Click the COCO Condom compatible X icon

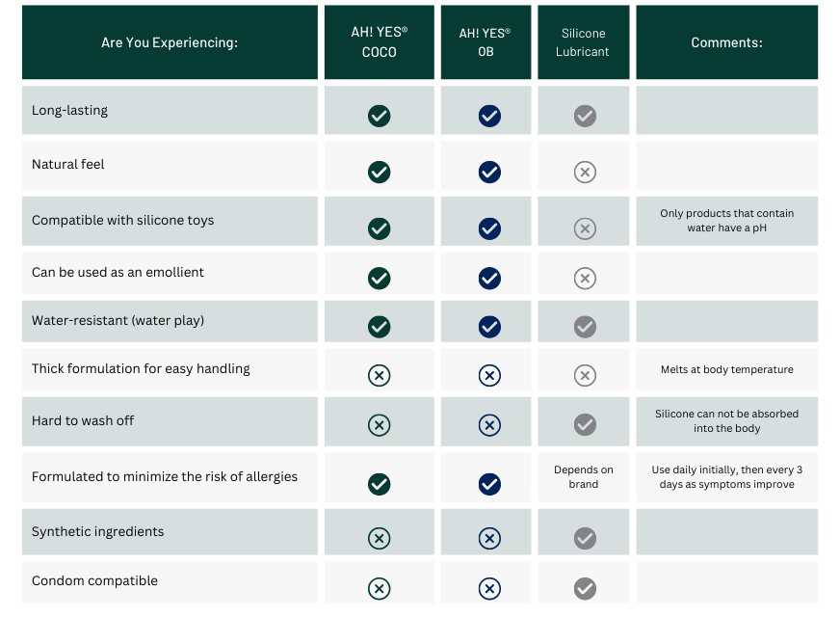380,588
